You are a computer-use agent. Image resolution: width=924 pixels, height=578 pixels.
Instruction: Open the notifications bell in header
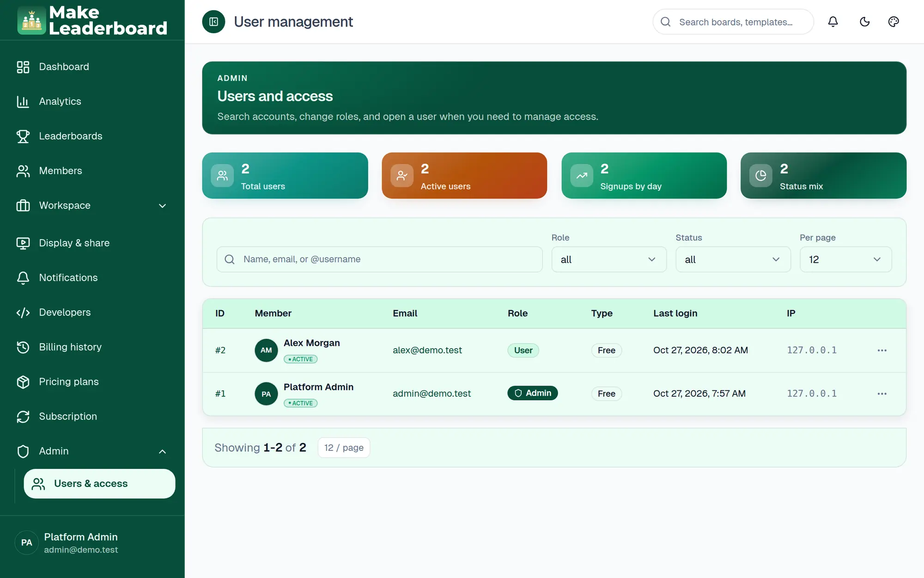(x=833, y=22)
